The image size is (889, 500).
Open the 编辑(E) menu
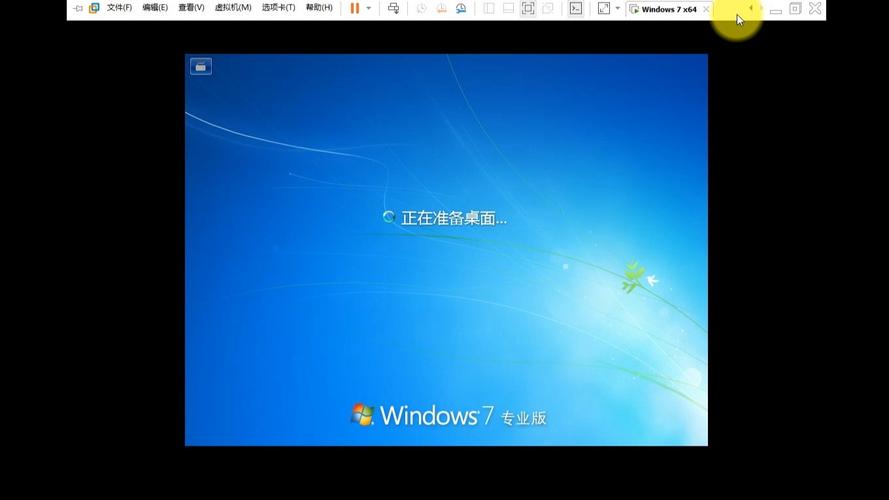click(x=155, y=8)
